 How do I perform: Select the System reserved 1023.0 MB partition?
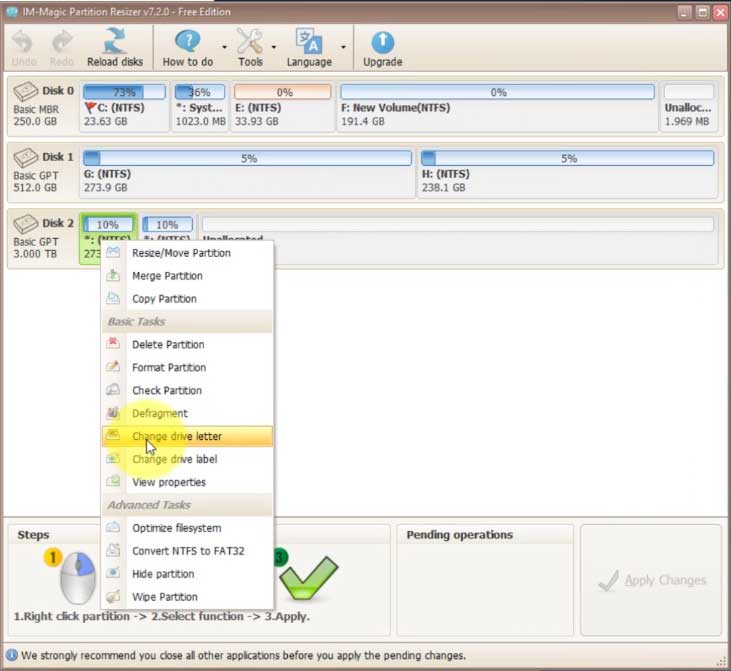coord(200,107)
